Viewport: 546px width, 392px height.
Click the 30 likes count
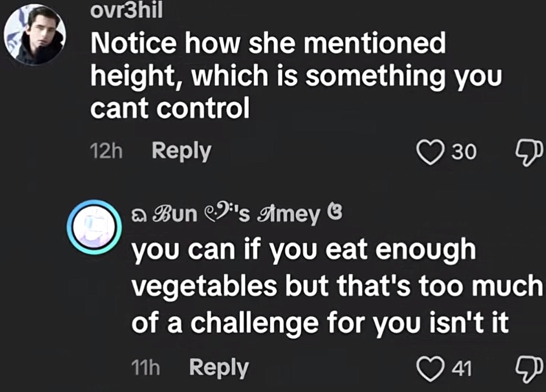(x=463, y=152)
